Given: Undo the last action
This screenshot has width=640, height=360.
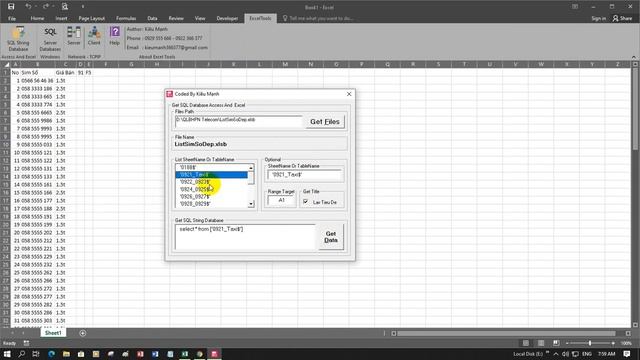Looking at the screenshot, I should 28,7.
